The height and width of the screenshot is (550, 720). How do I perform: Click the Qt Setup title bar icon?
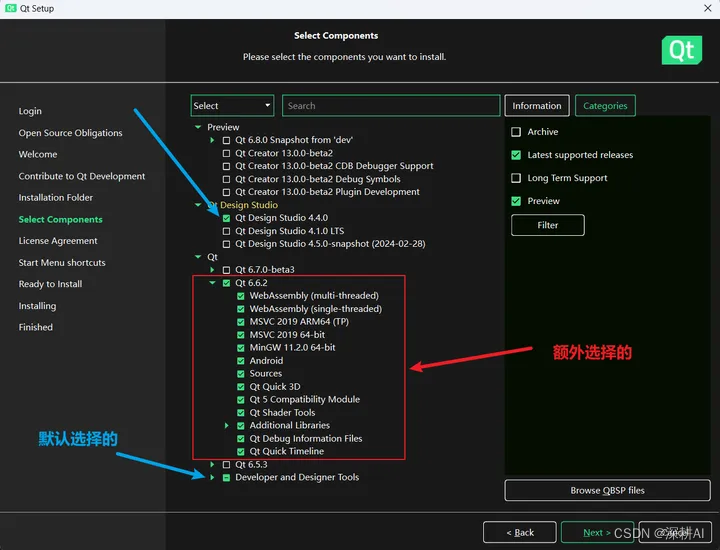coord(9,8)
